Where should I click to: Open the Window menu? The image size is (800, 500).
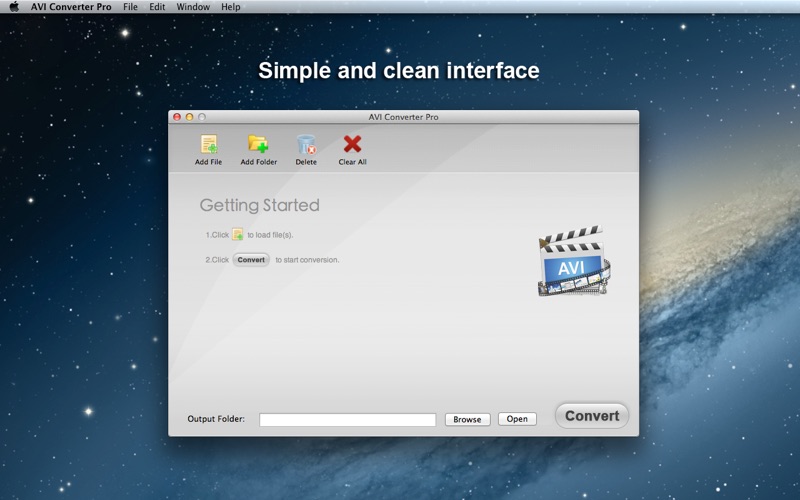click(193, 7)
